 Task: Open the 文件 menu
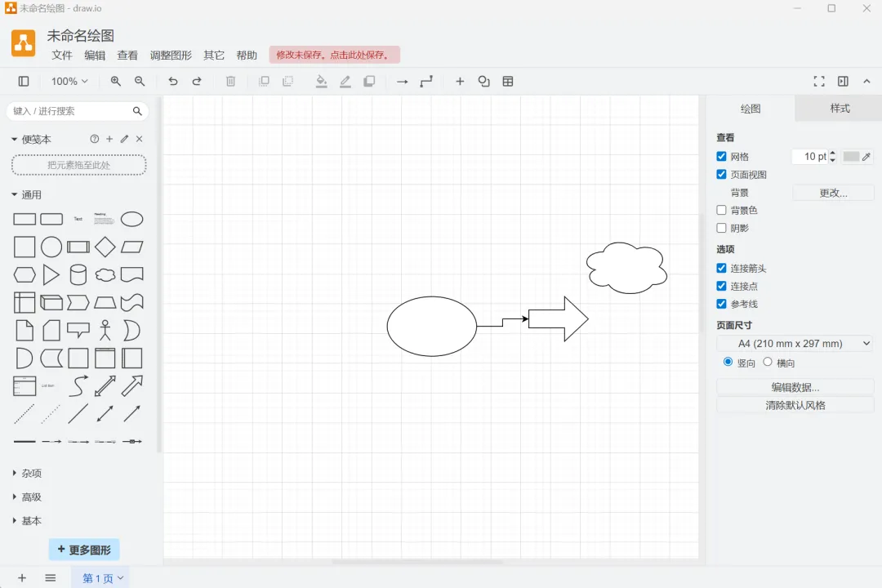[62, 56]
